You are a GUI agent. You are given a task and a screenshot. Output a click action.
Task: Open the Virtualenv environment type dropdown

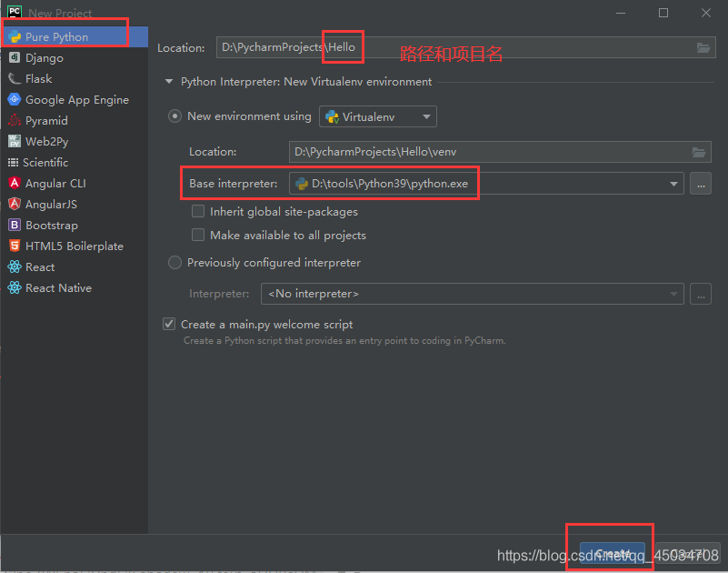point(378,117)
